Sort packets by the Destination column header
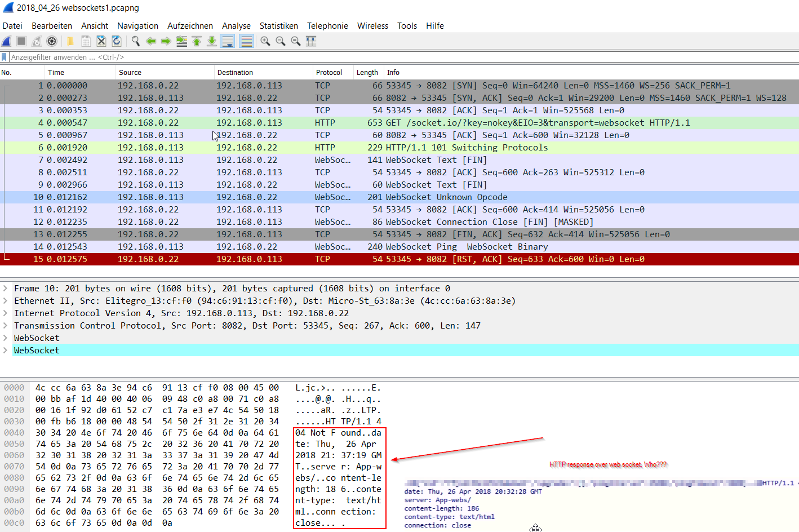The height and width of the screenshot is (532, 799). [x=264, y=73]
